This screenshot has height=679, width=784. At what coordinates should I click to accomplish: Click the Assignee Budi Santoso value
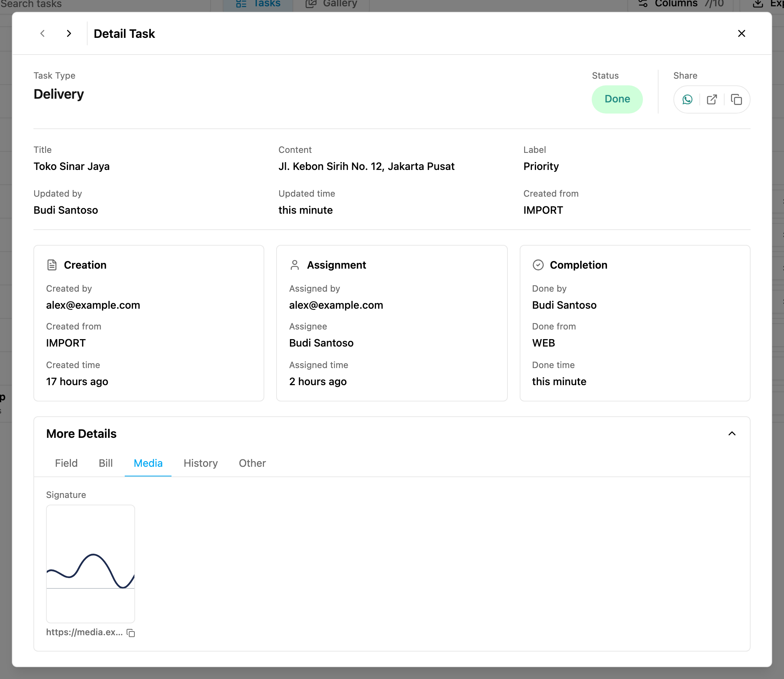321,343
